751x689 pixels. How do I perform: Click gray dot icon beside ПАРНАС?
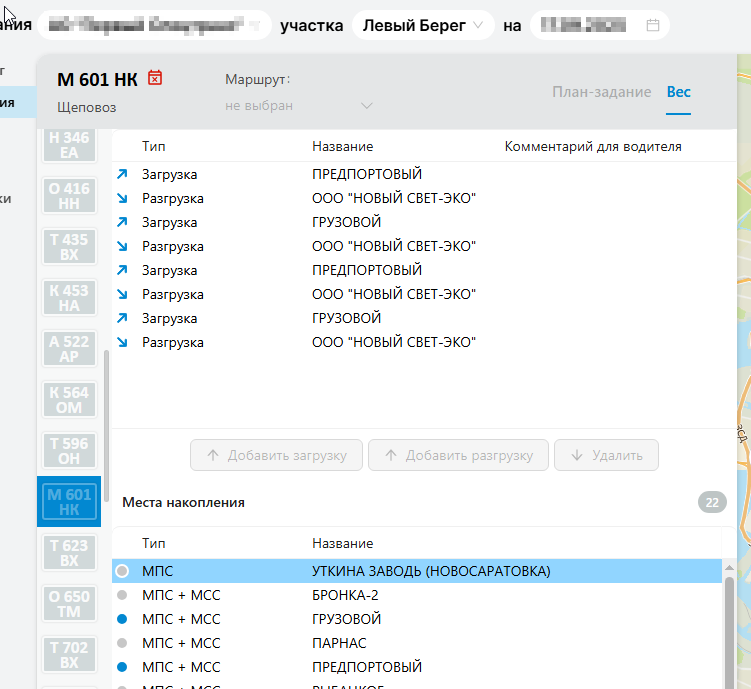tap(122, 643)
